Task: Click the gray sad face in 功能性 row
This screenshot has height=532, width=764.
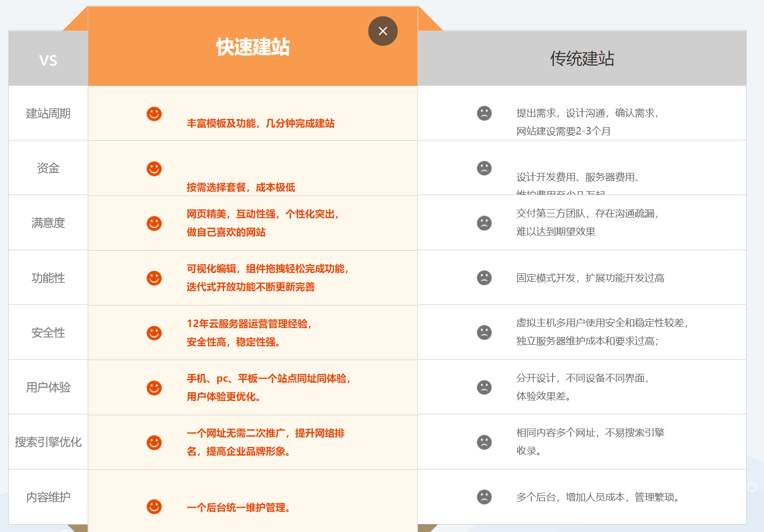Action: point(484,278)
